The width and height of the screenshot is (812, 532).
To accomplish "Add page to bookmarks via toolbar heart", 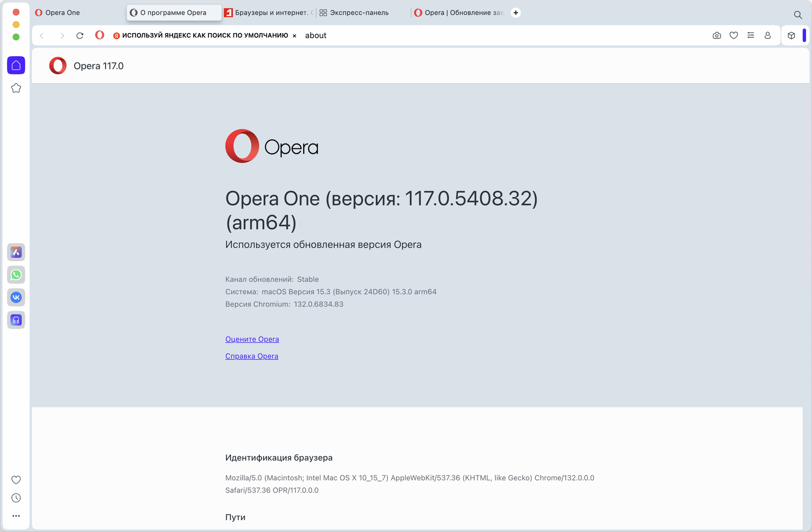I will point(734,35).
